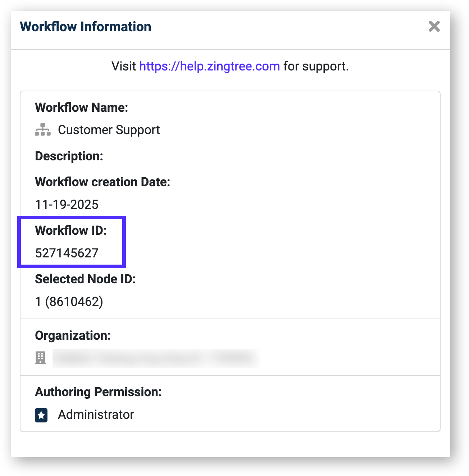The width and height of the screenshot is (469, 476).
Task: Close the Workflow Information dialog
Action: click(434, 26)
